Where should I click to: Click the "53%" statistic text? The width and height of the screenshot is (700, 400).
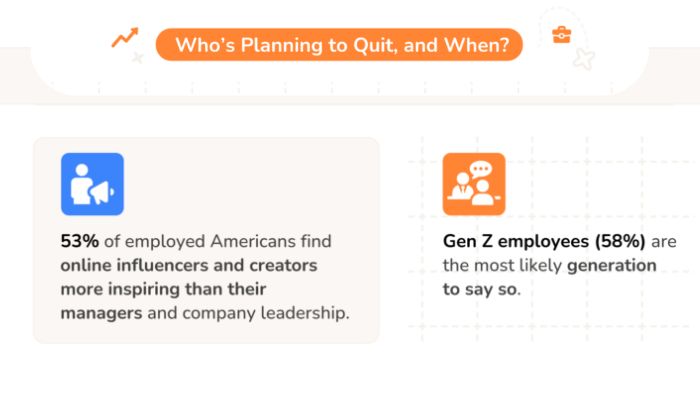pyautogui.click(x=80, y=242)
